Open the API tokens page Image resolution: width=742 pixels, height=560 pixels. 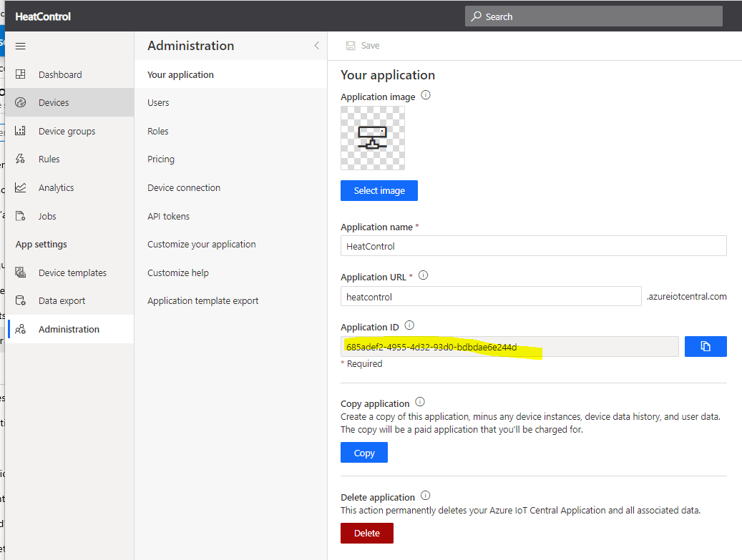(x=231, y=216)
